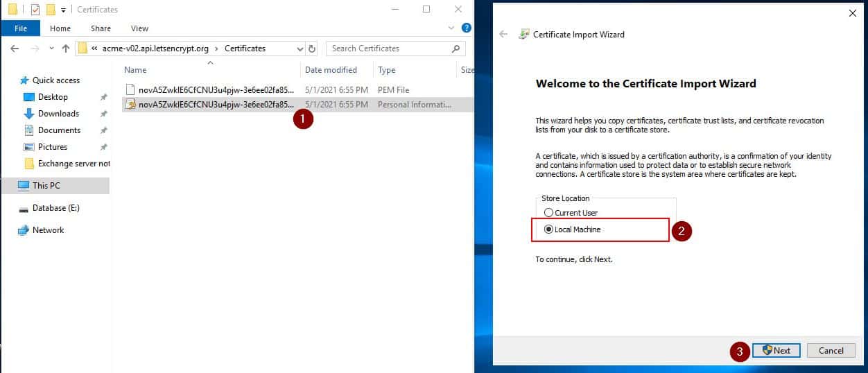The height and width of the screenshot is (373, 868).
Task: Click the Explorer title bar folder icon
Action: (12, 10)
